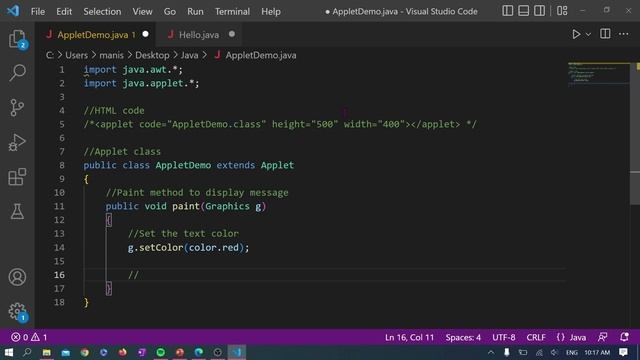The image size is (640, 360).
Task: Change indentation via Spaces: 4
Action: point(463,338)
